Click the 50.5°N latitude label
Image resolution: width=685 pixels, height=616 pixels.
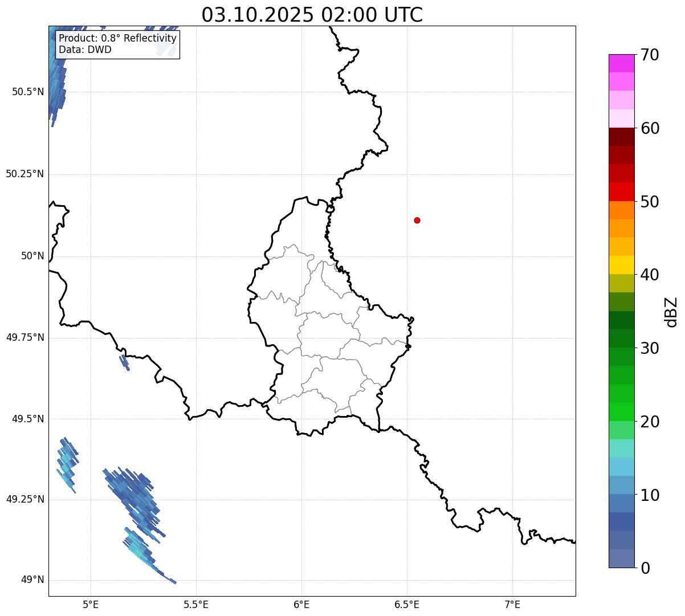(28, 92)
